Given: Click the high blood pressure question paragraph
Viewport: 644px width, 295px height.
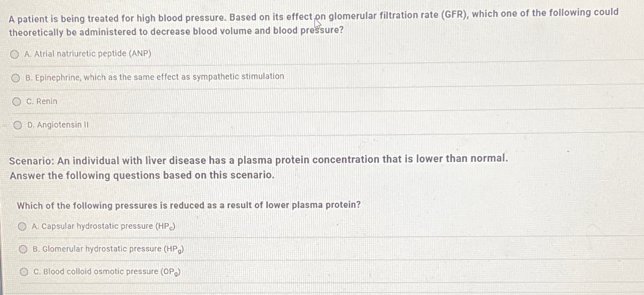Looking at the screenshot, I should (x=314, y=23).
